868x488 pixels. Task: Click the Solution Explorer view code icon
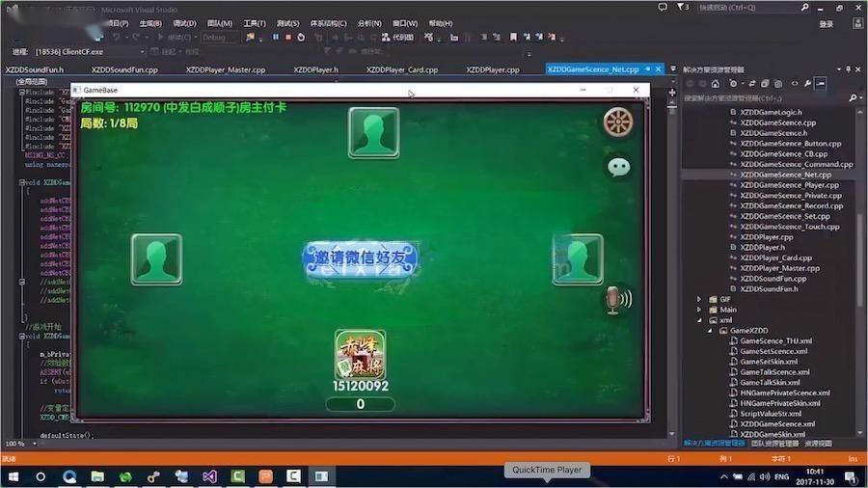(795, 84)
